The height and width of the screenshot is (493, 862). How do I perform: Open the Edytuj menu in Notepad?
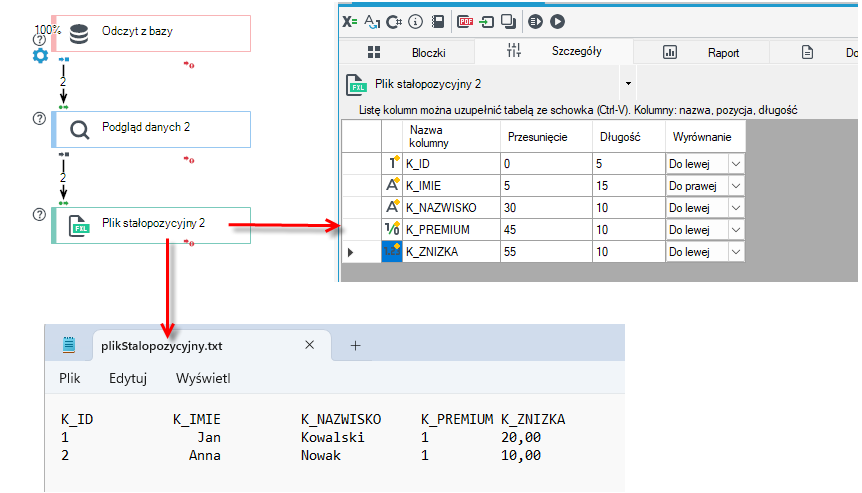point(128,378)
